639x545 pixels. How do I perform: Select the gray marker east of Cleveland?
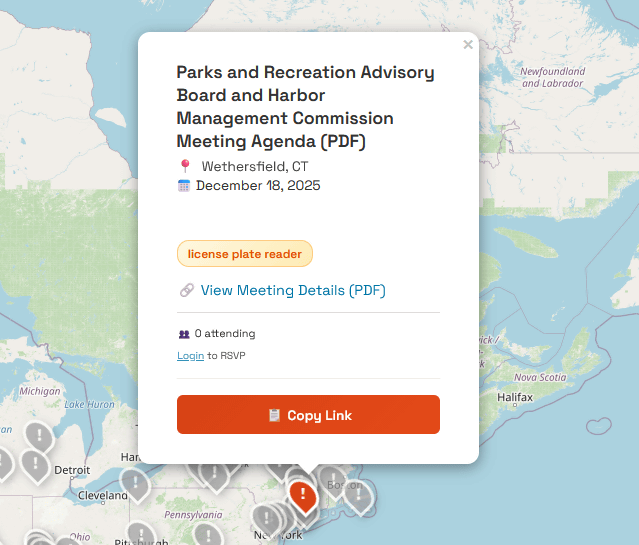pyautogui.click(x=134, y=483)
